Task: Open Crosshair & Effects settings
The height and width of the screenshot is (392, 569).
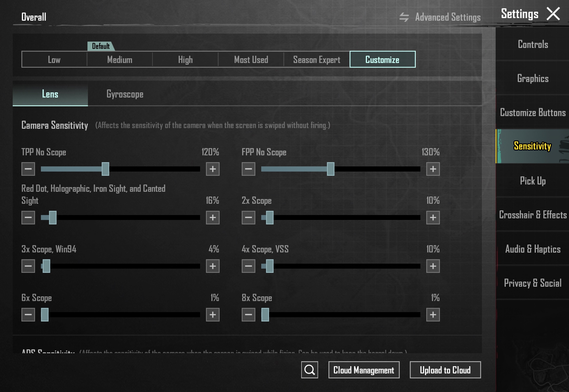Action: click(x=533, y=215)
